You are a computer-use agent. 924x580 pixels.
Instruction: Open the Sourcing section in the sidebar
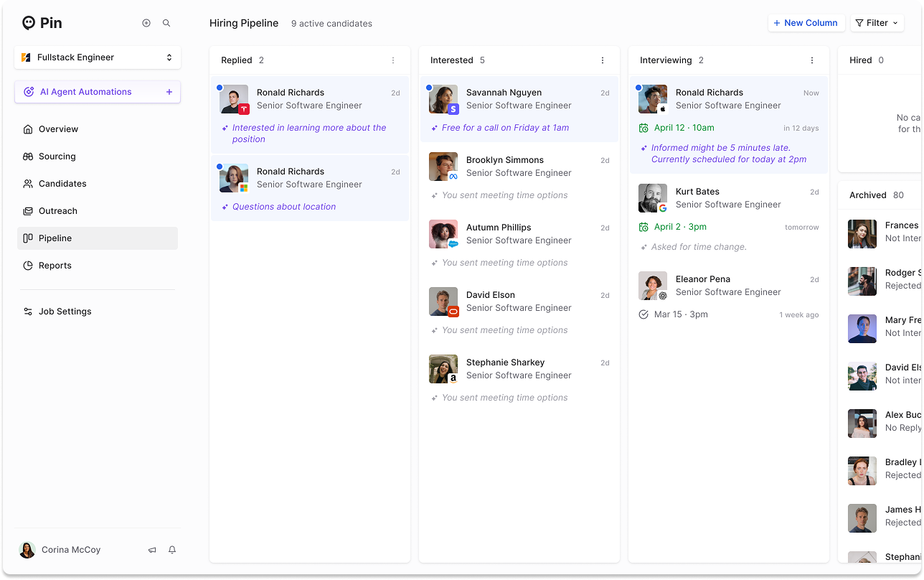point(57,156)
